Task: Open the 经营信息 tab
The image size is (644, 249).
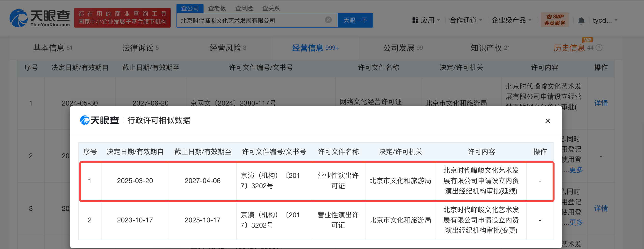Action: [x=315, y=48]
